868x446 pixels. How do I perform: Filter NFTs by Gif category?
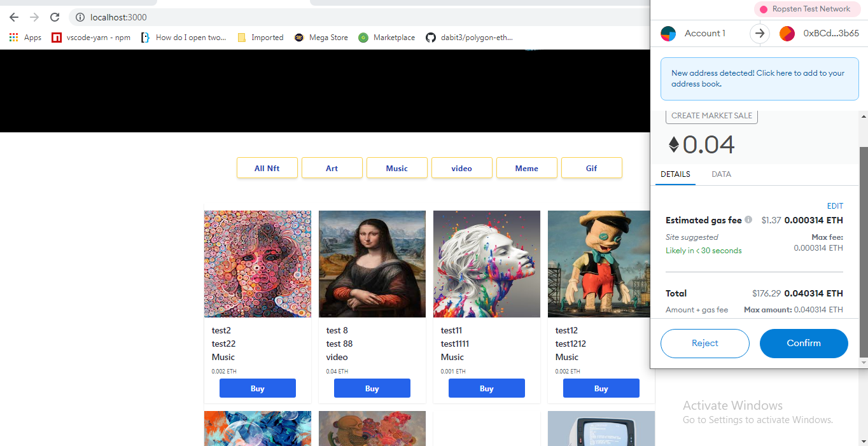(x=592, y=168)
